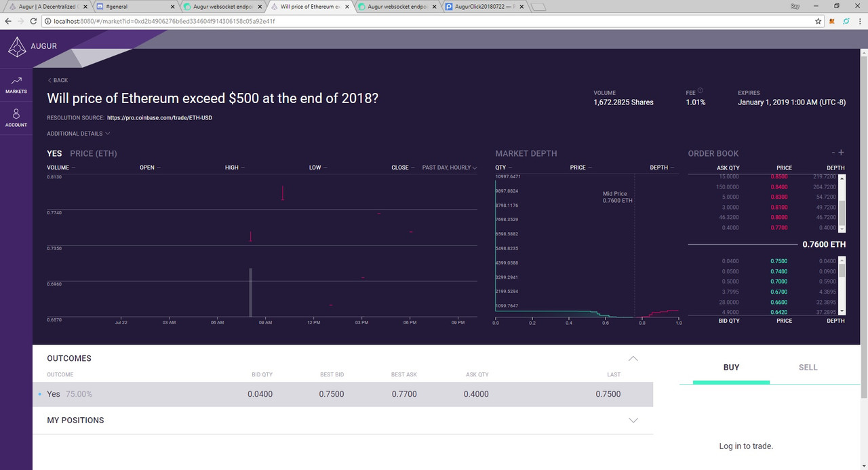
Task: Click the bid list scrollbar thumb
Action: coord(842,271)
